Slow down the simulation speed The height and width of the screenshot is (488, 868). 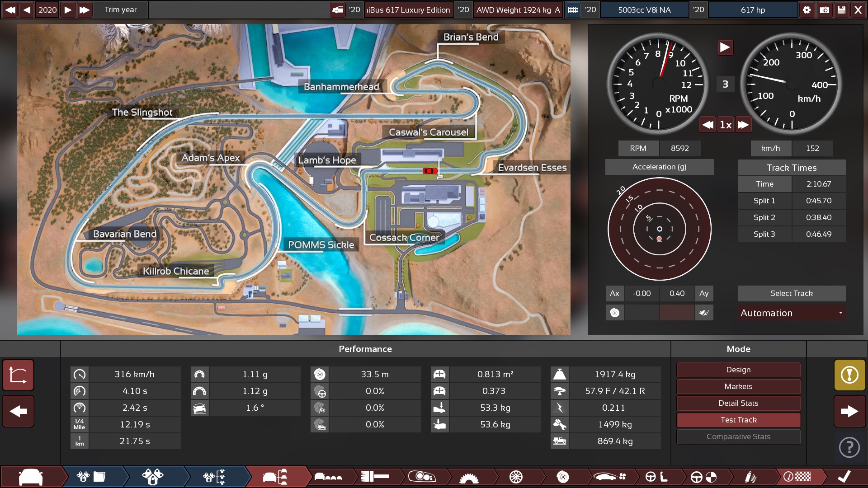708,125
